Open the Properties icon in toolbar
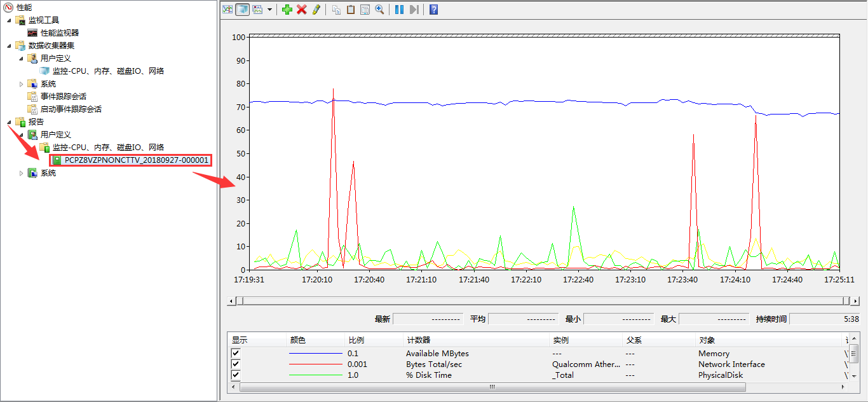Screen dimensions: 868x402 (365, 10)
